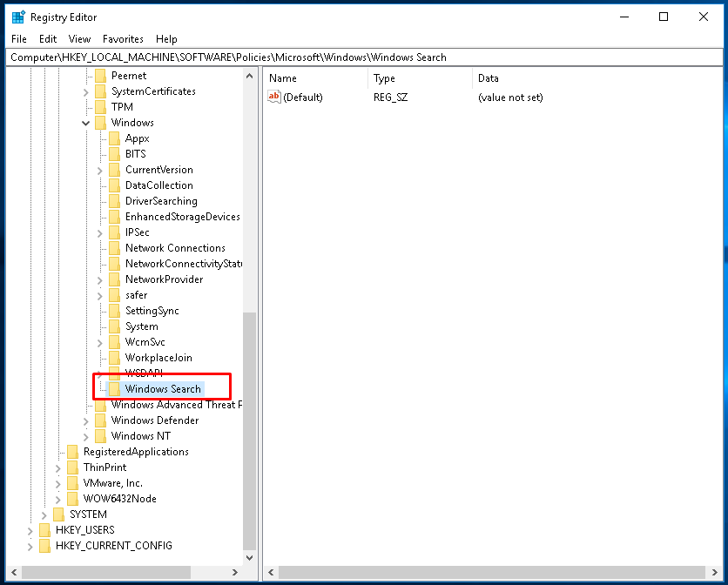Click the WorkplaceJoin folder icon

114,358
